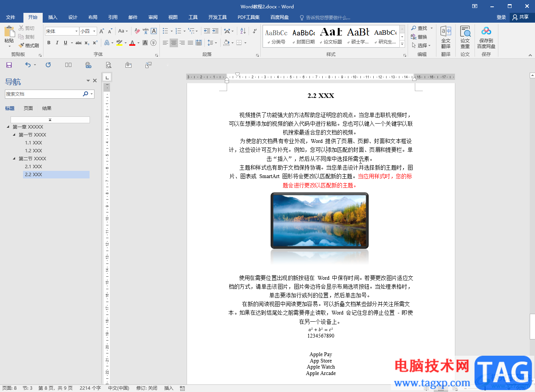535x392 pixels.
Task: Click the distributed alignment icon
Action: coord(199,43)
